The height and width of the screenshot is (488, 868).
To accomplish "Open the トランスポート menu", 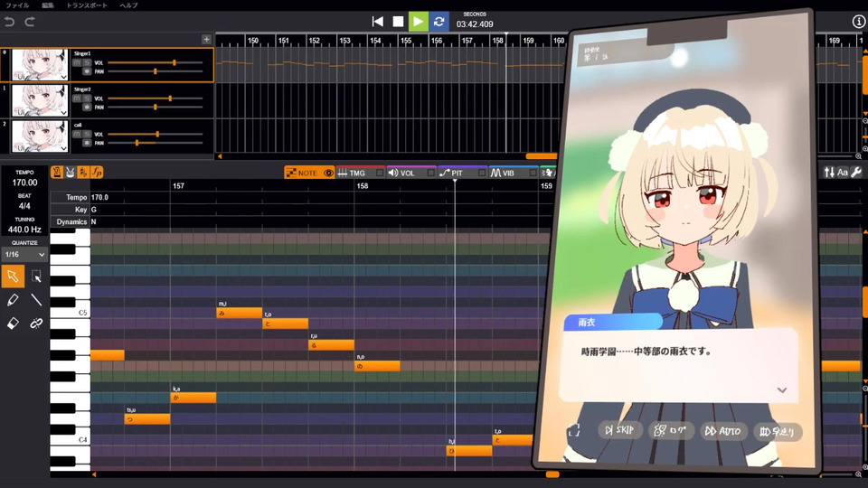I will pyautogui.click(x=87, y=5).
